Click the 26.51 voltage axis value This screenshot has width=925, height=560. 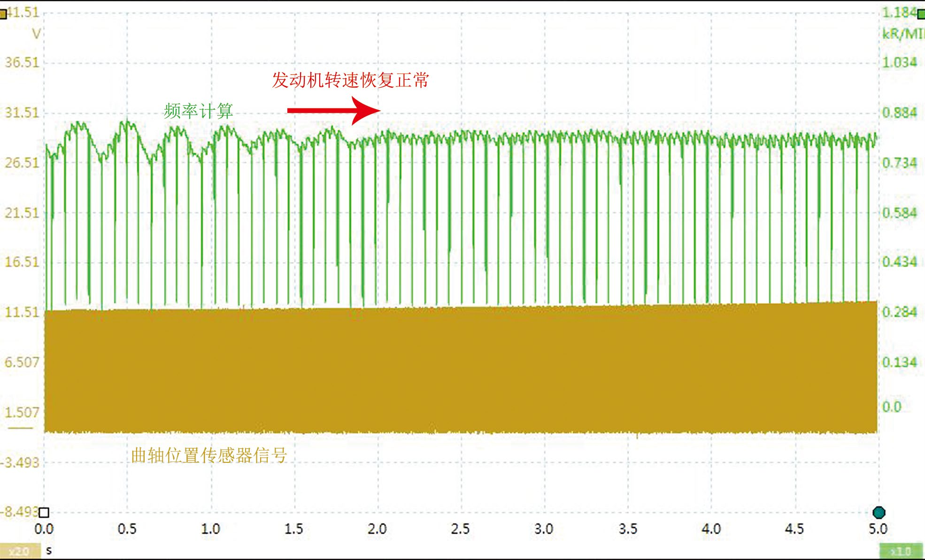22,163
